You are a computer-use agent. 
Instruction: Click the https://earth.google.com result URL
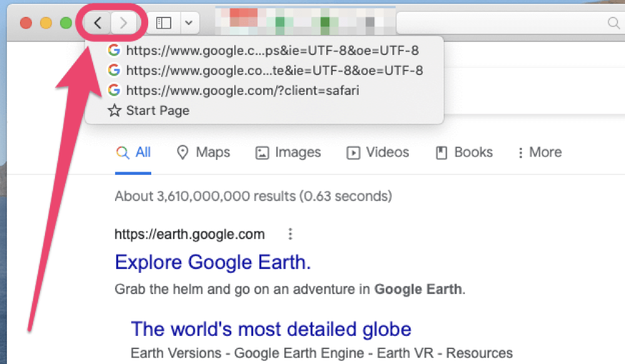tap(190, 234)
